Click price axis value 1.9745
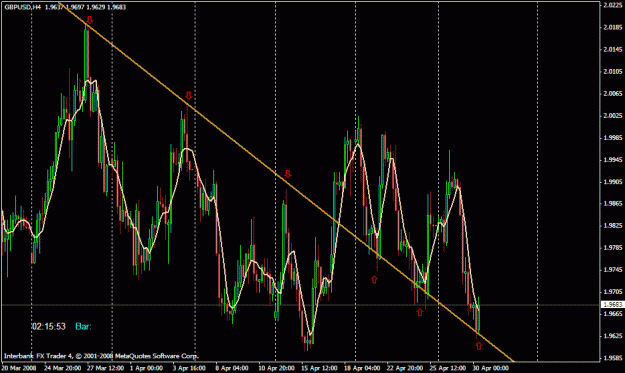 [613, 270]
